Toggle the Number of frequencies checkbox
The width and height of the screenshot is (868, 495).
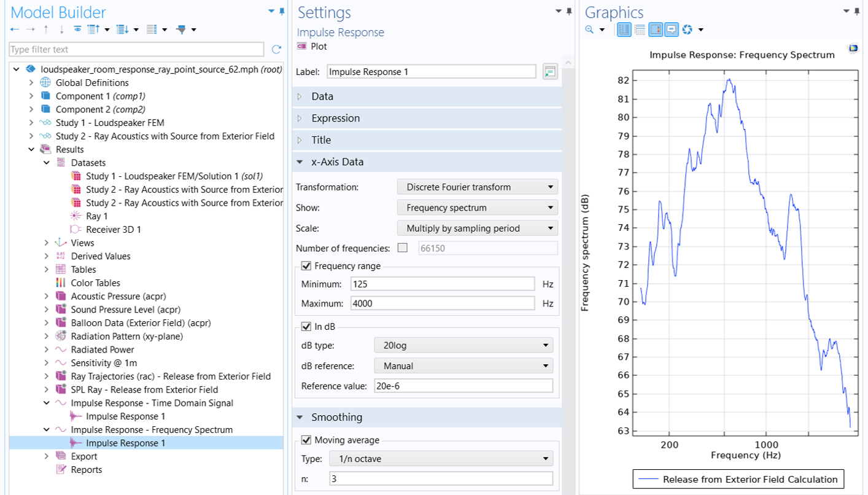(x=403, y=248)
